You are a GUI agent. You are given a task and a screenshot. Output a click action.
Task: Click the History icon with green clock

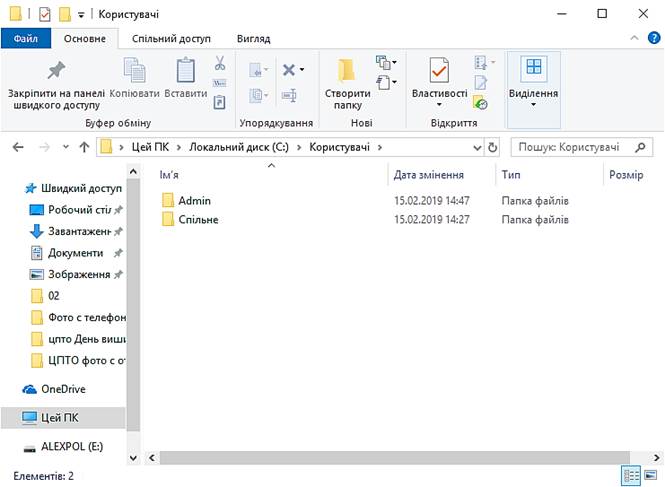pos(481,102)
